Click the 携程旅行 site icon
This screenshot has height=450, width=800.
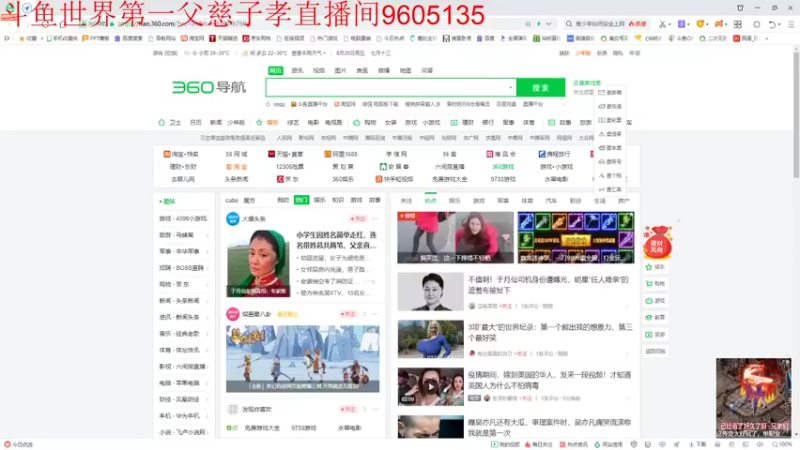coord(542,154)
